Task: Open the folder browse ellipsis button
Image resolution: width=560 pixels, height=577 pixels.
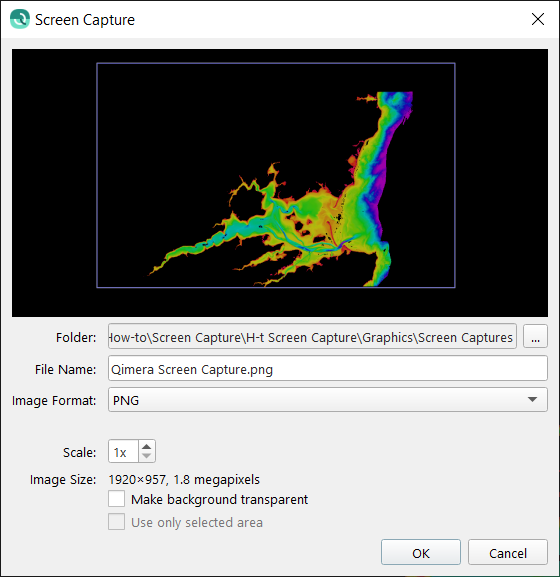Action: [535, 336]
